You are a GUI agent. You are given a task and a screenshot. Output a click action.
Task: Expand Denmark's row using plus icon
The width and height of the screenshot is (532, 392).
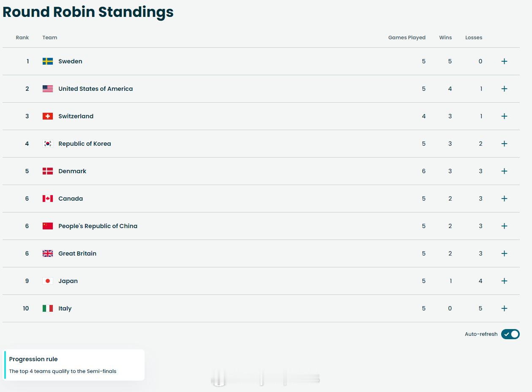(504, 171)
